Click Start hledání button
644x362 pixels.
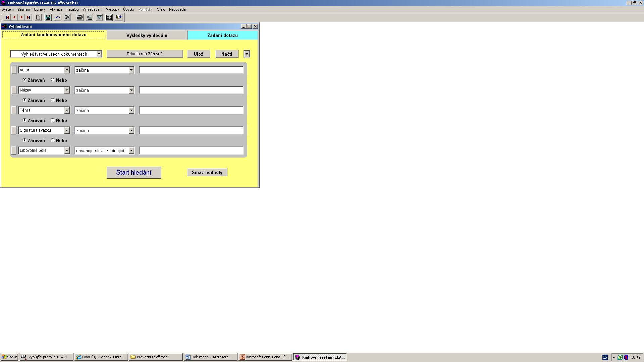[134, 173]
